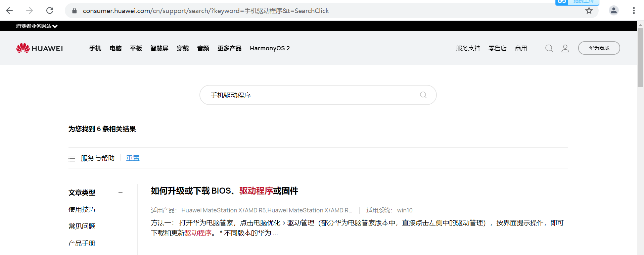This screenshot has height=255, width=644.
Task: Click the browser forward arrow
Action: [30, 10]
